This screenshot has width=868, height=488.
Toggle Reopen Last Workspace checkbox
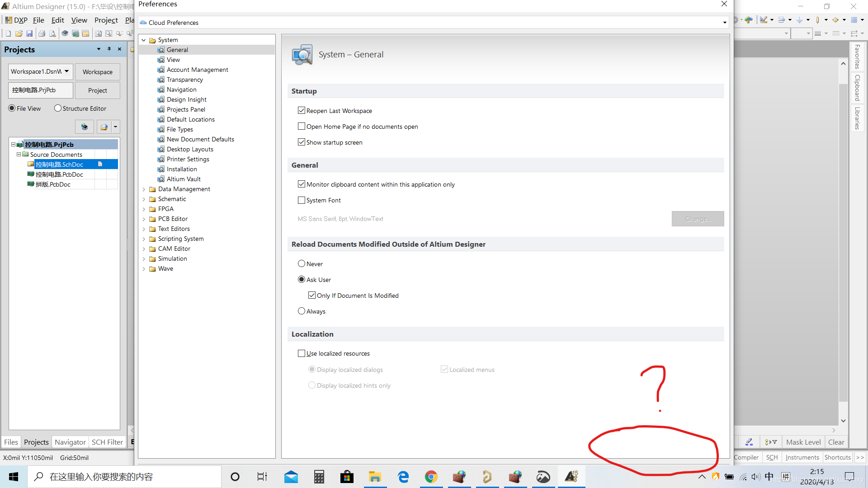[302, 110]
